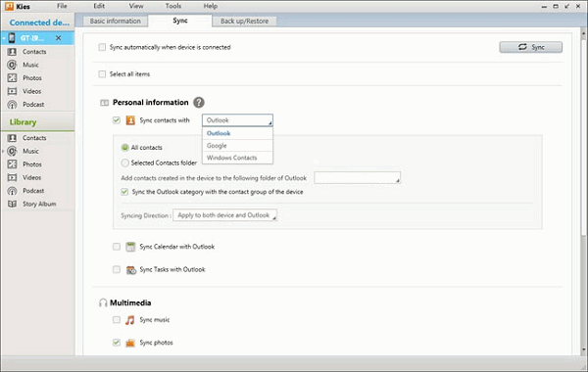This screenshot has width=588, height=372.
Task: Switch to the Back up/Restore tab
Action: [244, 21]
